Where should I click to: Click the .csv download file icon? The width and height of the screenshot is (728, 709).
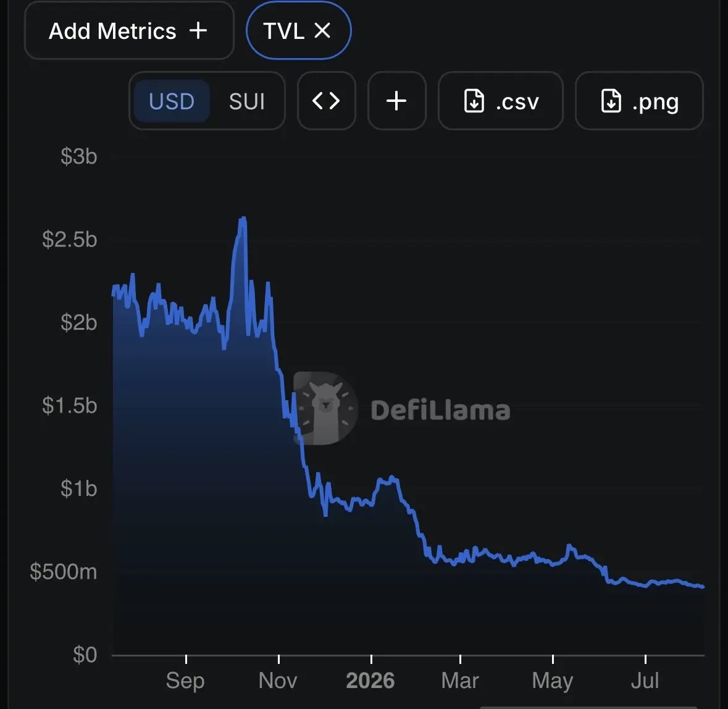click(474, 101)
